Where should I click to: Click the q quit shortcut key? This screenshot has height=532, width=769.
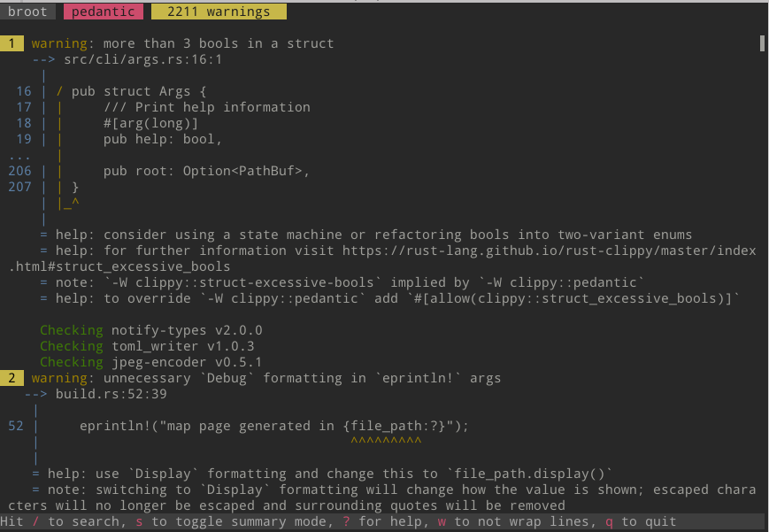point(609,521)
